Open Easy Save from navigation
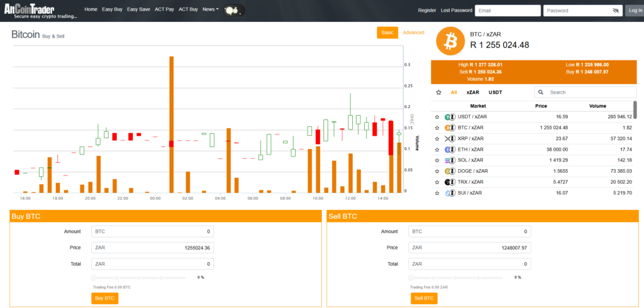 pos(138,9)
